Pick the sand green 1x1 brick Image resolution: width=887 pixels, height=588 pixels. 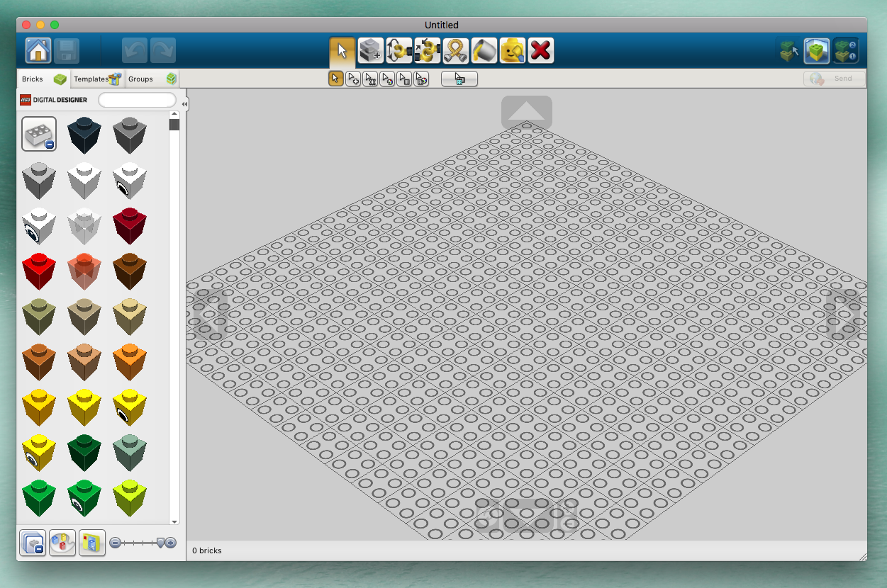point(130,452)
